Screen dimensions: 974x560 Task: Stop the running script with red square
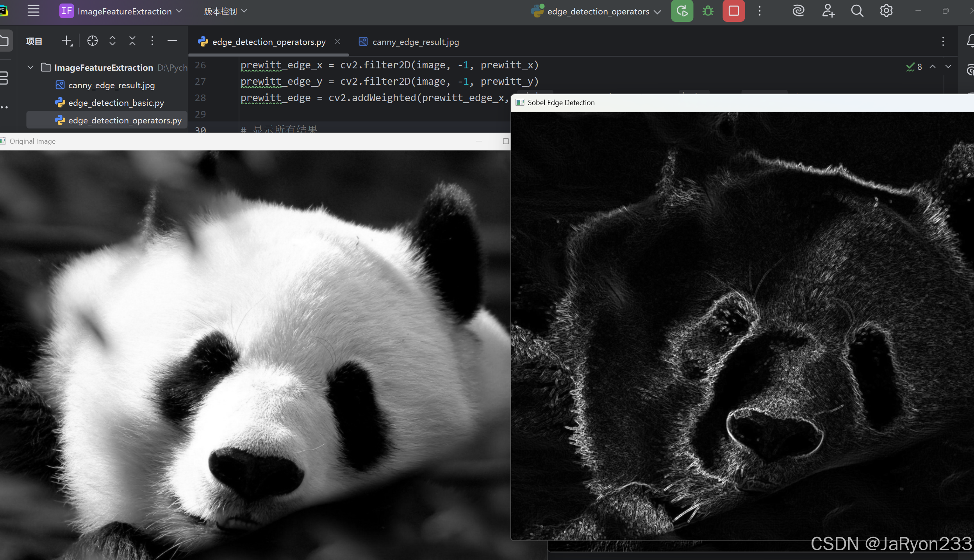coord(733,11)
